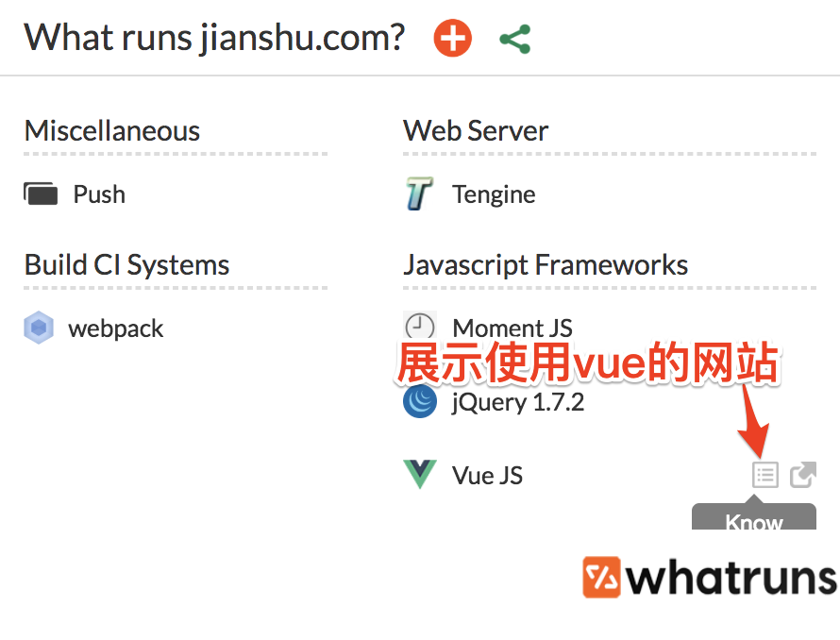Click the 'What runs jianshu.com?' title
The image size is (840, 640).
(x=214, y=39)
